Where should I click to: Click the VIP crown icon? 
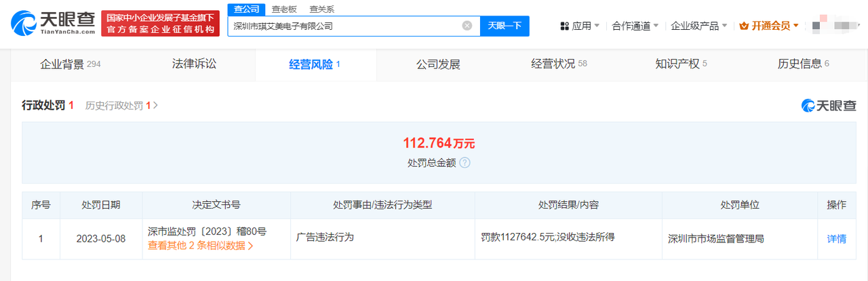[x=744, y=26]
